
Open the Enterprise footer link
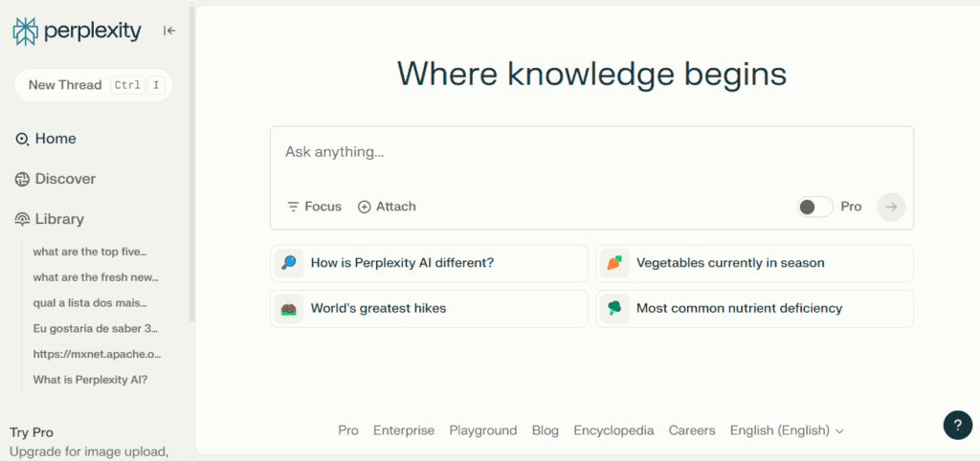click(x=404, y=430)
